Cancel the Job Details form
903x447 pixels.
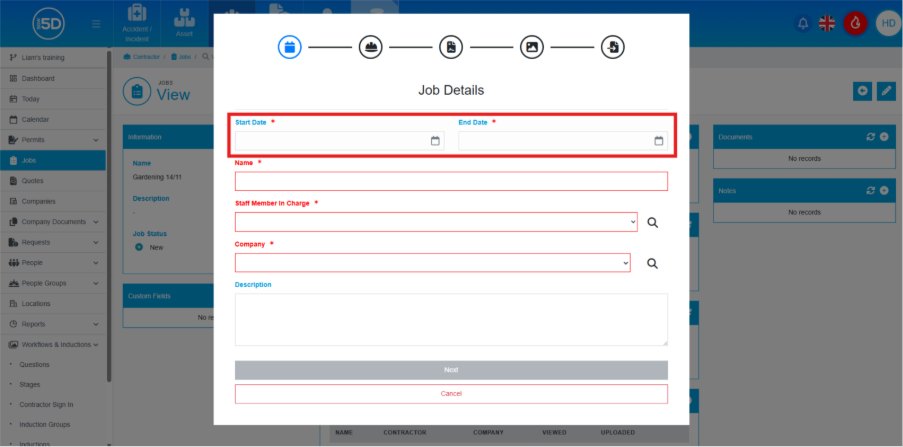(451, 394)
